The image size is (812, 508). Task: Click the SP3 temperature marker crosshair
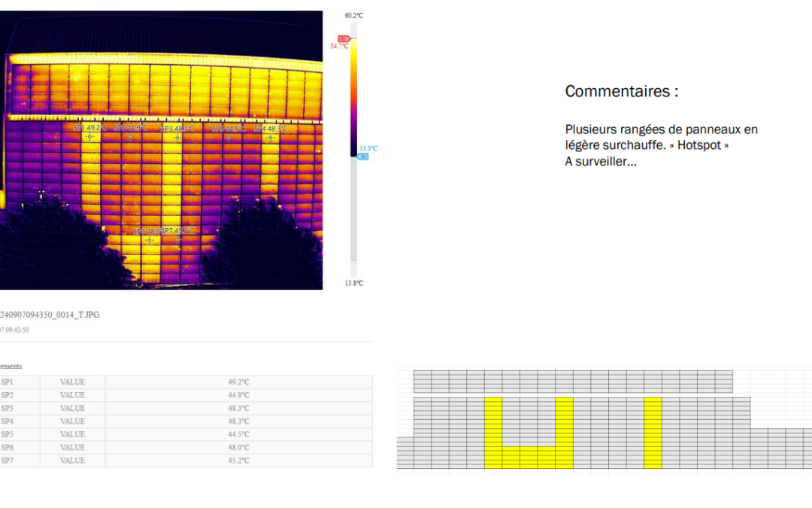[x=177, y=138]
